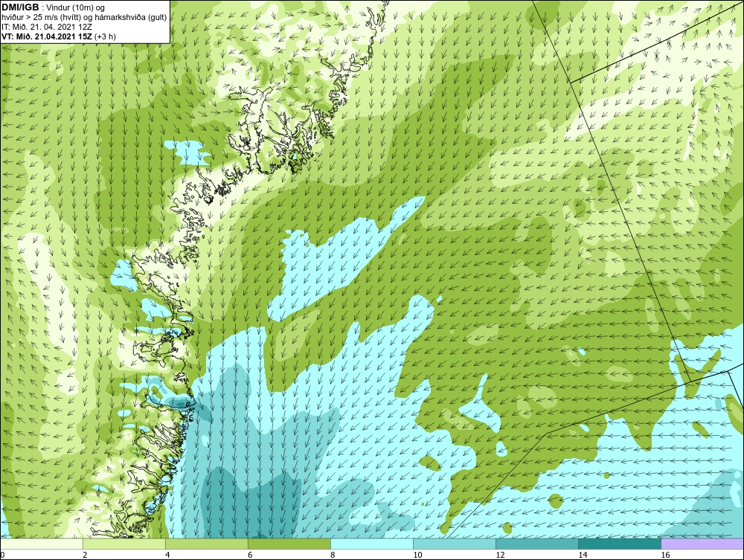This screenshot has width=744, height=560.
Task: Click the 4–6 m/s legend color swatch
Action: (x=207, y=544)
